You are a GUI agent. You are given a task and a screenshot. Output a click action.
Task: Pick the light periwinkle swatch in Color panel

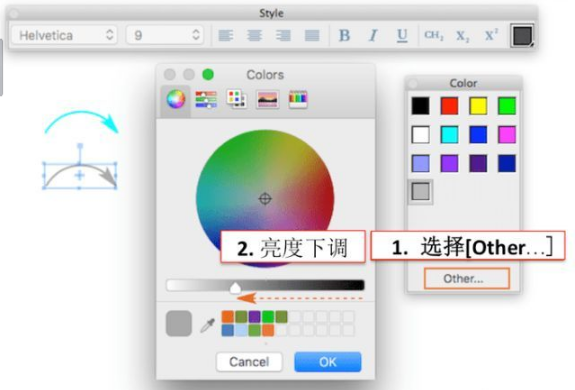(x=420, y=163)
